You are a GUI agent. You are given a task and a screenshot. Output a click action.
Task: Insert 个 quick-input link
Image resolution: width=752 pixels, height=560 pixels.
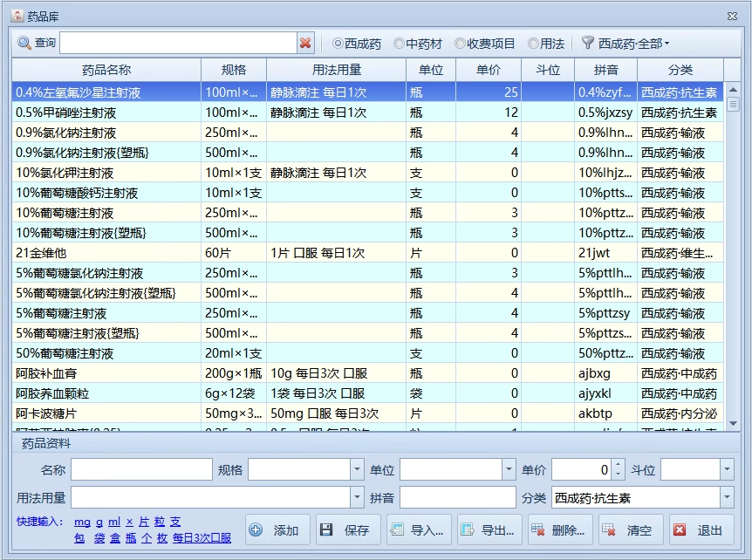pyautogui.click(x=147, y=538)
